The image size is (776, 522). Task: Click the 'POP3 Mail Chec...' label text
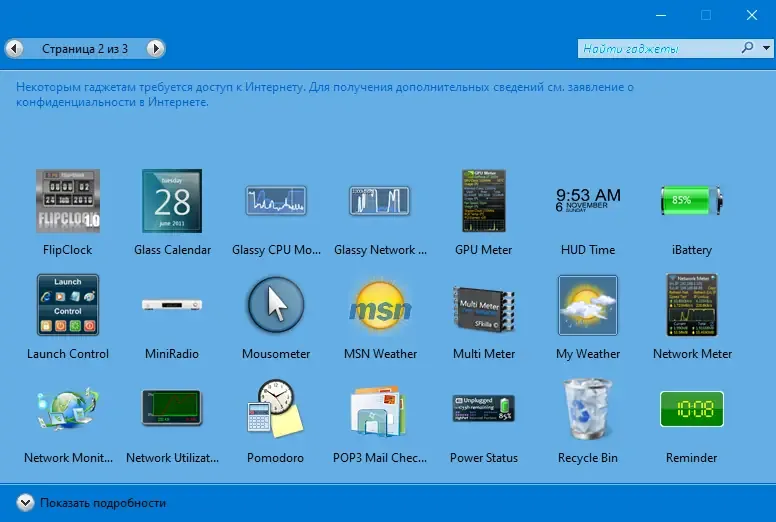380,458
